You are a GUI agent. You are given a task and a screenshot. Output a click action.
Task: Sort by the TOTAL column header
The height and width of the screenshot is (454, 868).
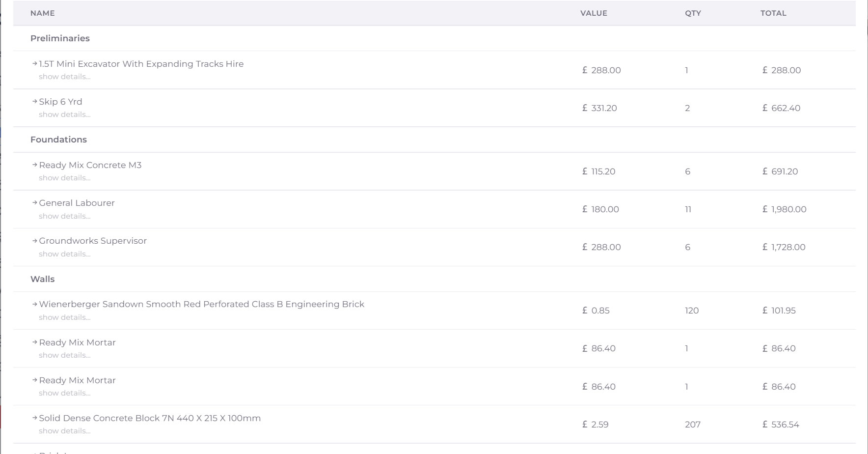coord(773,13)
